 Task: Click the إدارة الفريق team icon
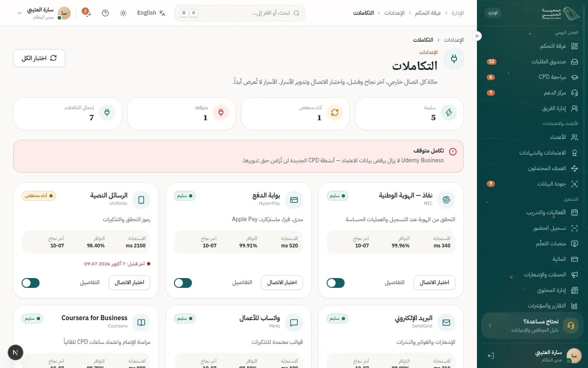pos(575,108)
